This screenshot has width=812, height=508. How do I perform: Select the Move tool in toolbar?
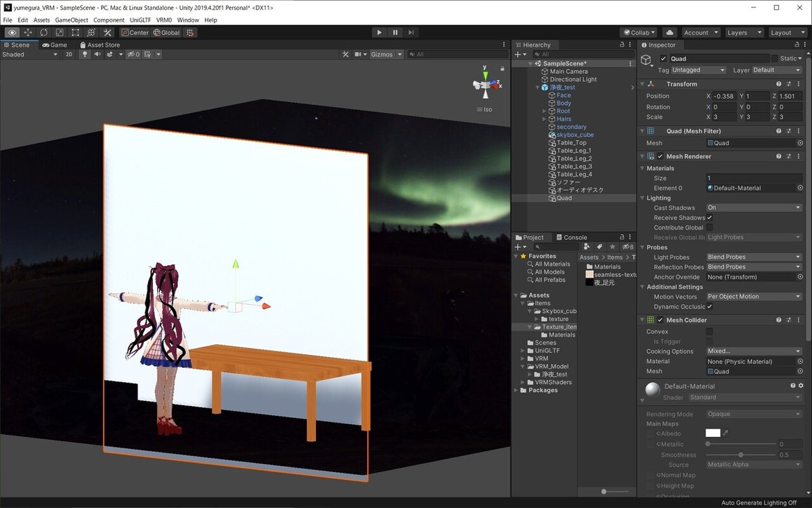(28, 33)
